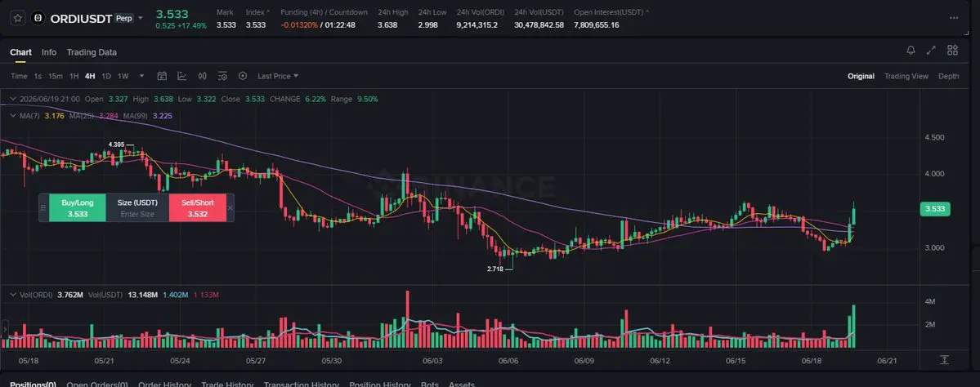Click the Sell/Short 3.532 button
This screenshot has width=980, height=387.
pos(198,208)
